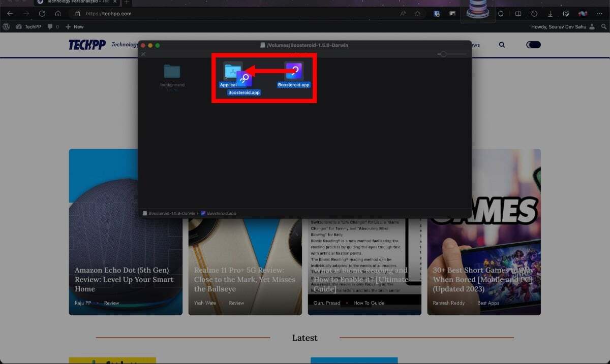Click the small X icon below Finder title
This screenshot has height=364, width=610.
click(x=143, y=54)
